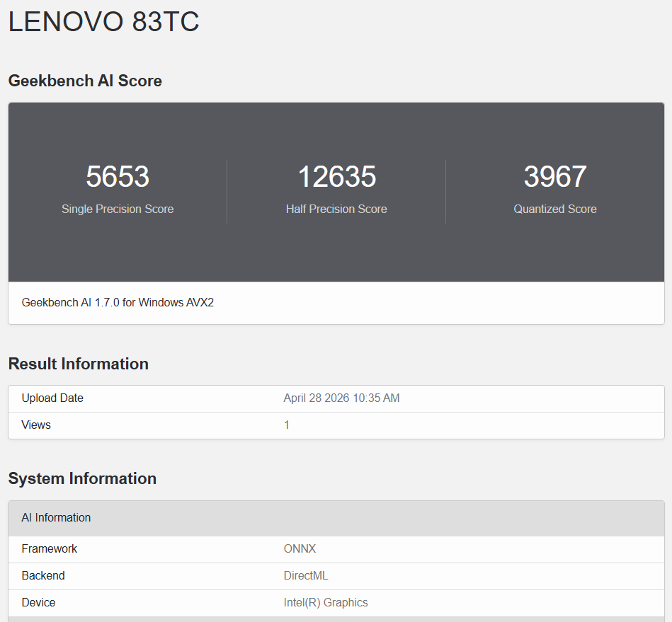Image resolution: width=672 pixels, height=622 pixels.
Task: Click the single precision score 5653
Action: click(x=118, y=176)
